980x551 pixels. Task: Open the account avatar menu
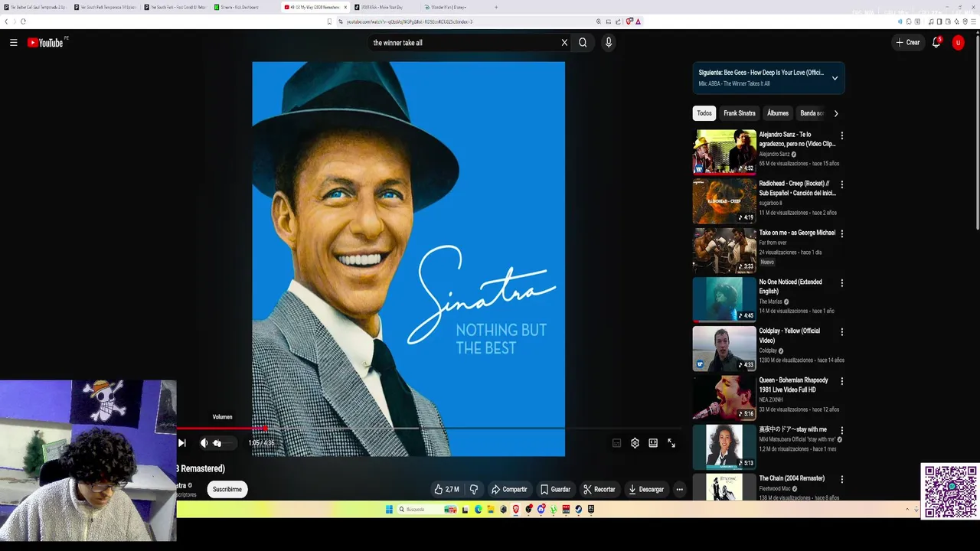pyautogui.click(x=958, y=43)
